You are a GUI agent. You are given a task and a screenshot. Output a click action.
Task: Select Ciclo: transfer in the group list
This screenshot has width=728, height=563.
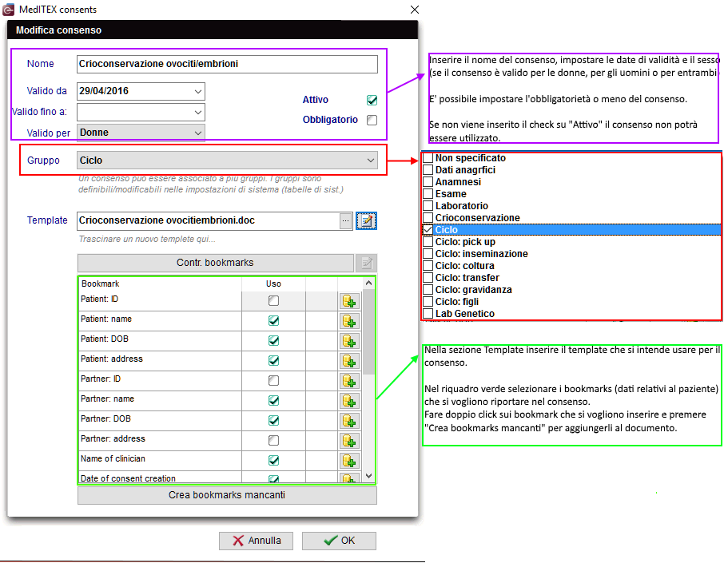[x=467, y=278]
